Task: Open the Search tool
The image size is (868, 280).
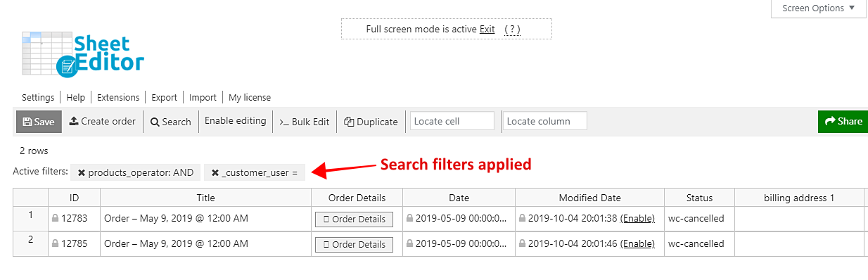Action: point(171,122)
